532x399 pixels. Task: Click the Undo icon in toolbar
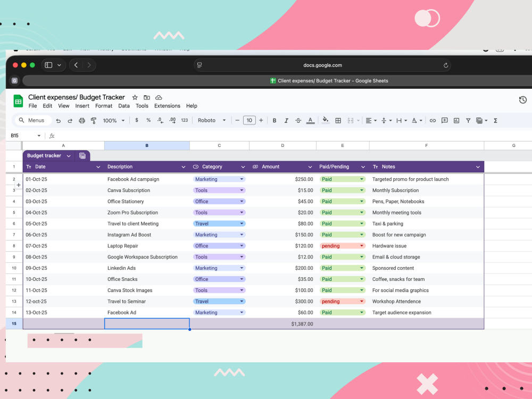click(59, 120)
